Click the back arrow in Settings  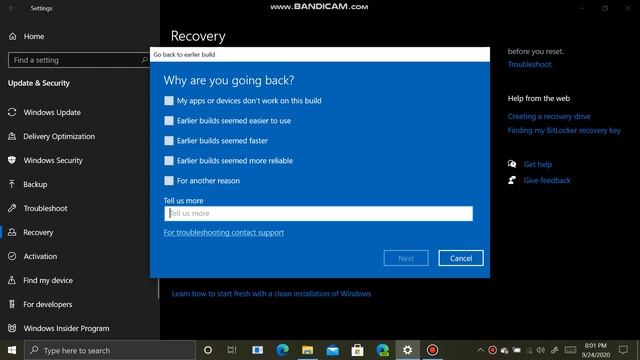coord(11,8)
